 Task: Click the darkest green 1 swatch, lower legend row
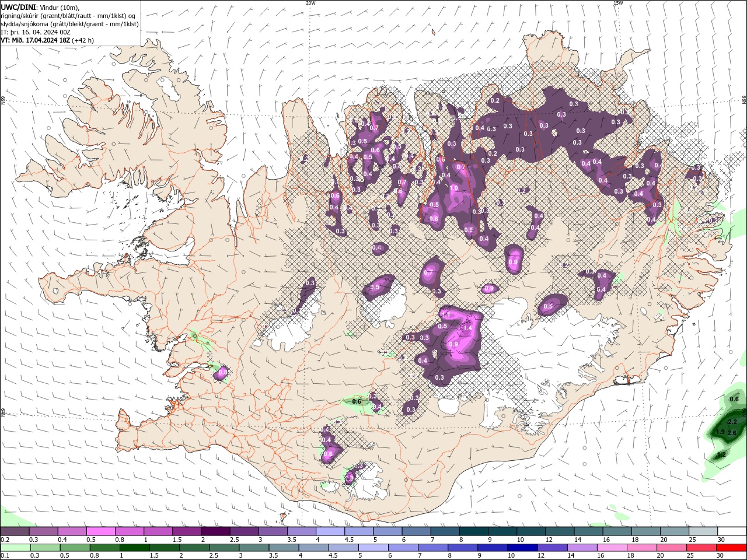(134, 547)
